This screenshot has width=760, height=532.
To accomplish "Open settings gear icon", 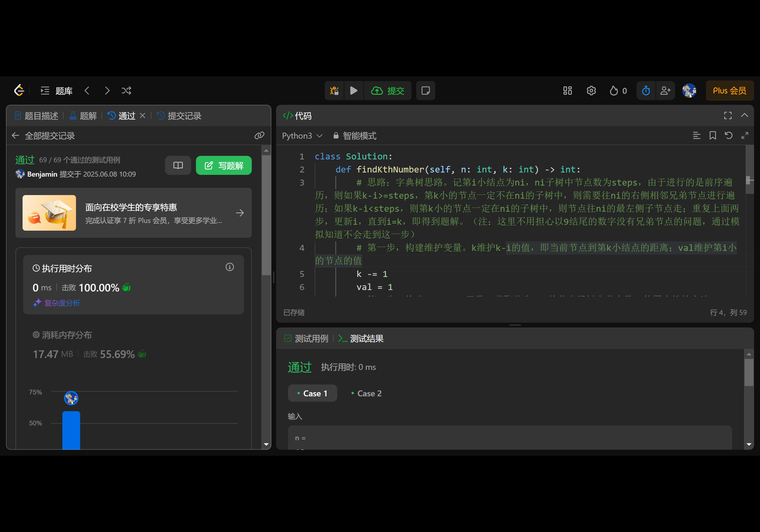I will (591, 90).
